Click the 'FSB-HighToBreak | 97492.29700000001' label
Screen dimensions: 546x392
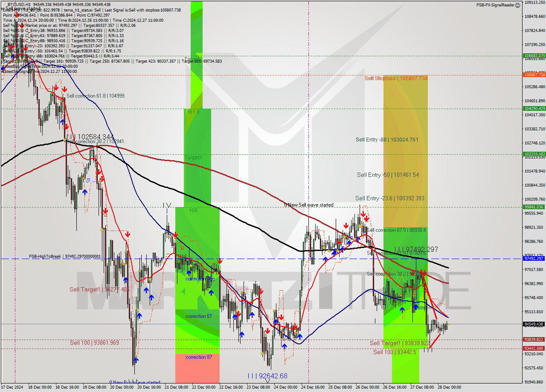click(x=65, y=257)
